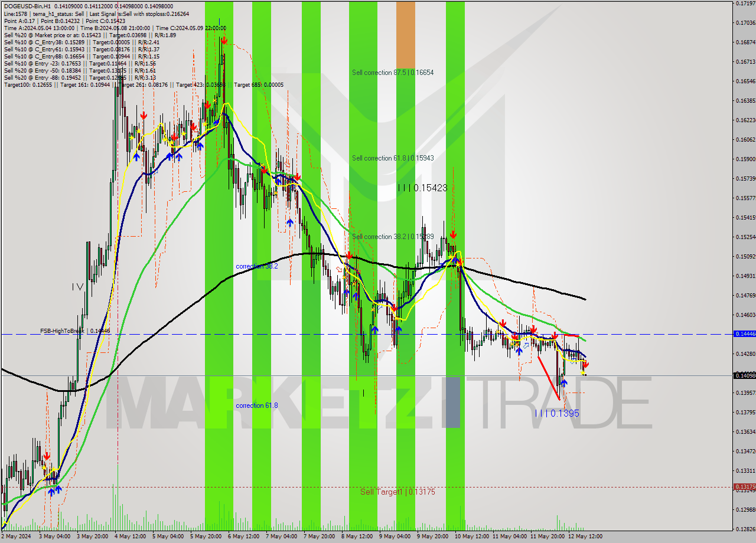Screen dimensions: 756x543
Task: Click the '5 May 20:00' time axis label
Action: [x=205, y=537]
